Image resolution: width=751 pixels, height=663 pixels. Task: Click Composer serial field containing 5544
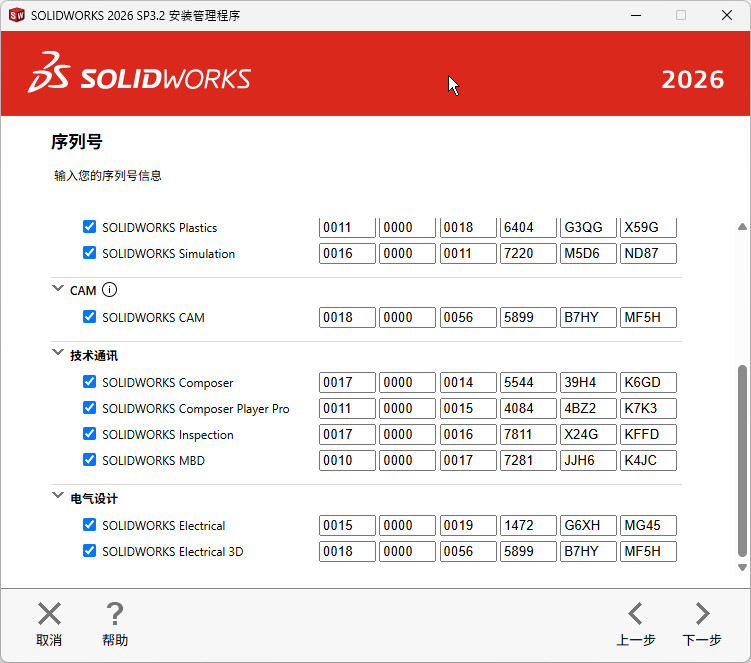click(528, 382)
